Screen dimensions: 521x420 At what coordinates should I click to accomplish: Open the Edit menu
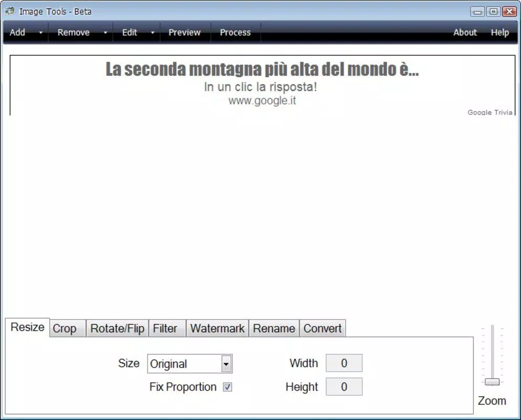point(129,32)
